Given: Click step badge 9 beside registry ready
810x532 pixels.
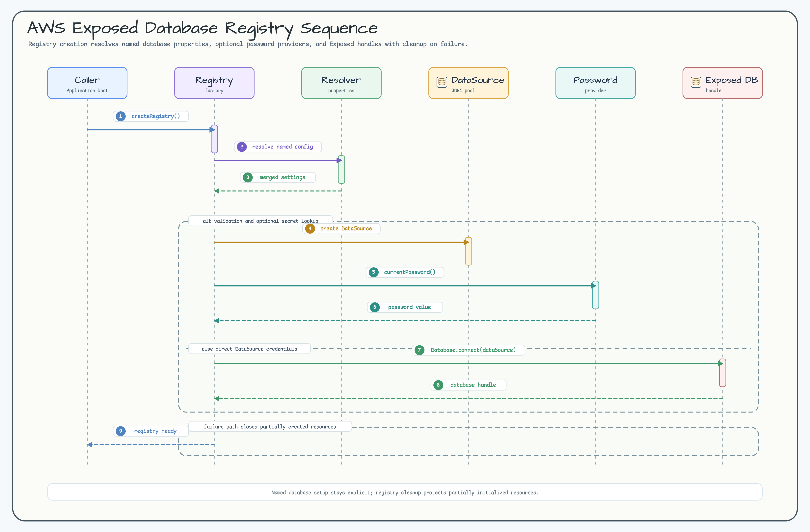Looking at the screenshot, I should click(121, 431).
